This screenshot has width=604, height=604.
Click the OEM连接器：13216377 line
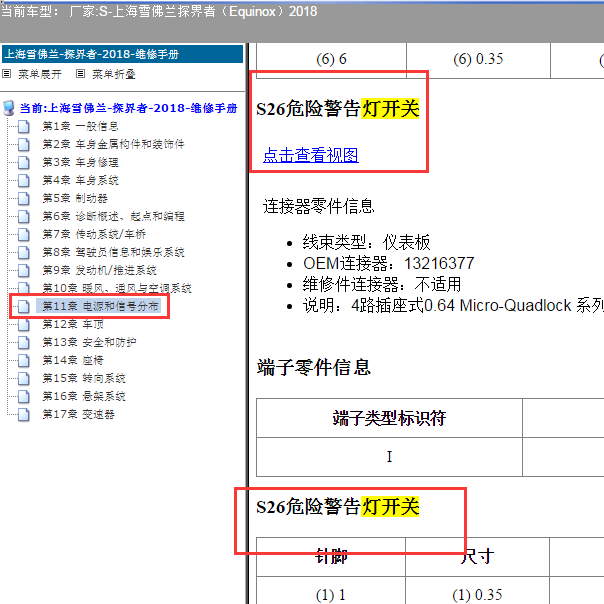click(389, 263)
